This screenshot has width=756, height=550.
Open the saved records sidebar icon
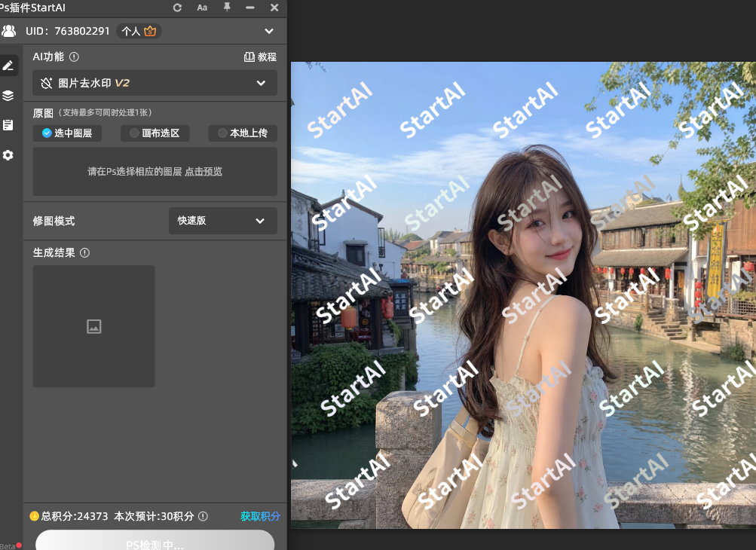tap(8, 125)
